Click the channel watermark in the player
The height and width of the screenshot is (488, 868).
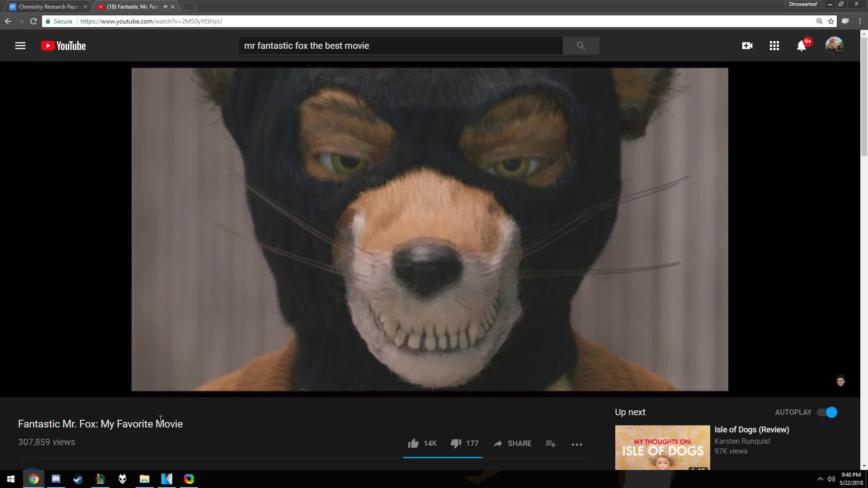841,381
